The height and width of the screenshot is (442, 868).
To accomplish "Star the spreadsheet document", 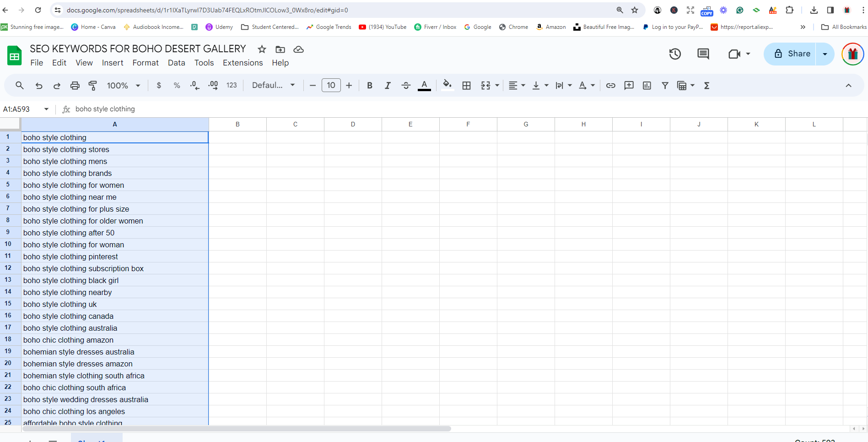I will 262,49.
